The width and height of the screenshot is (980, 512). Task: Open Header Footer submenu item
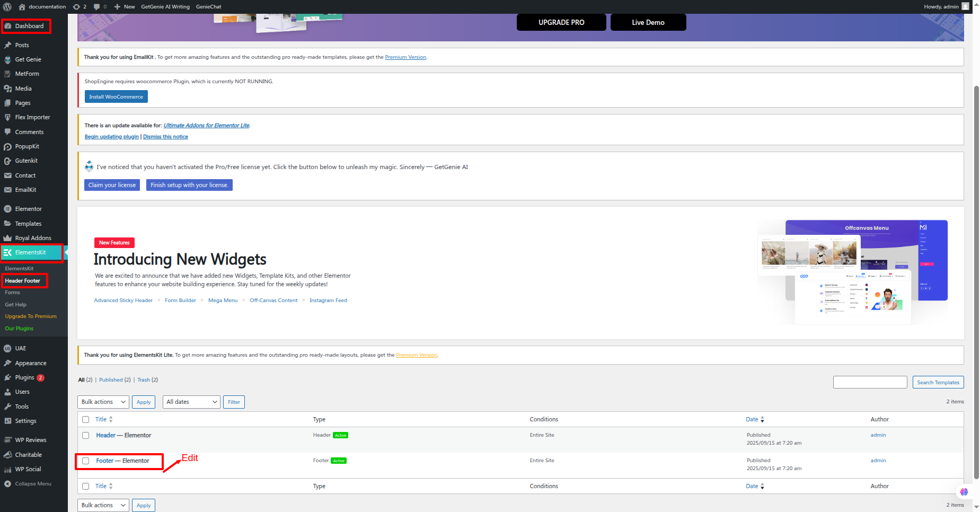(23, 281)
